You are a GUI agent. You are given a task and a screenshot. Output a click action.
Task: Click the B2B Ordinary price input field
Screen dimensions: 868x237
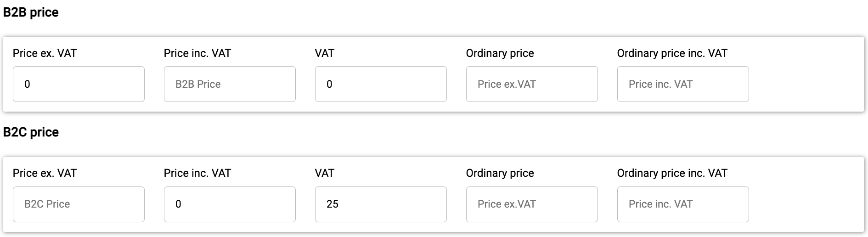coord(532,84)
